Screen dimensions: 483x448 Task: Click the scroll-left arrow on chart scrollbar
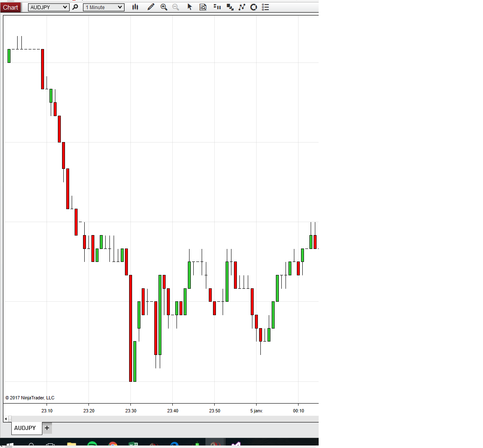(x=6, y=419)
